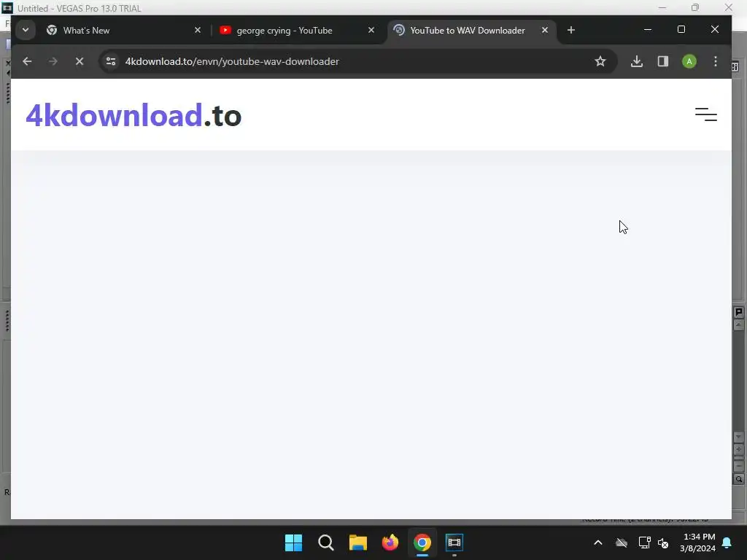Go forward in browser history
747x560 pixels.
(x=53, y=61)
